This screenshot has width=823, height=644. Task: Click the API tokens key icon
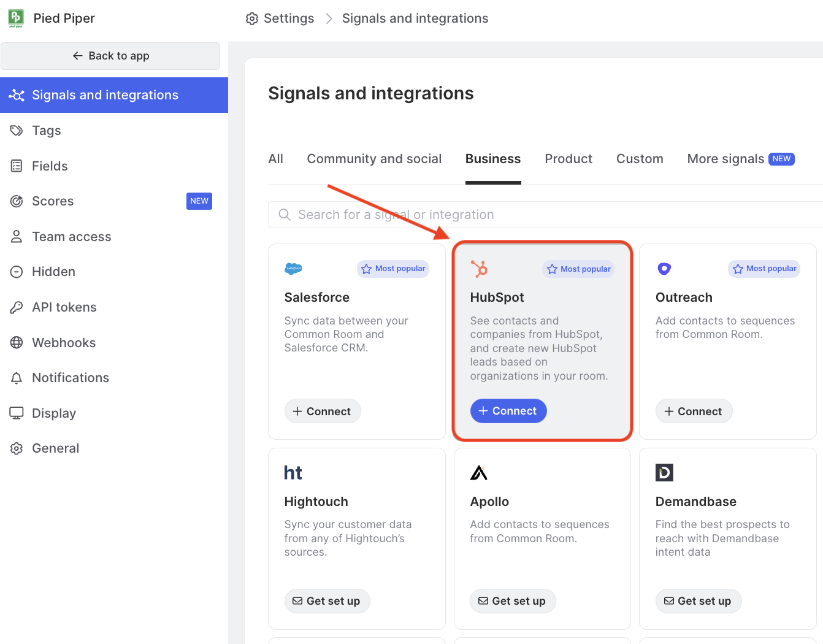(17, 307)
